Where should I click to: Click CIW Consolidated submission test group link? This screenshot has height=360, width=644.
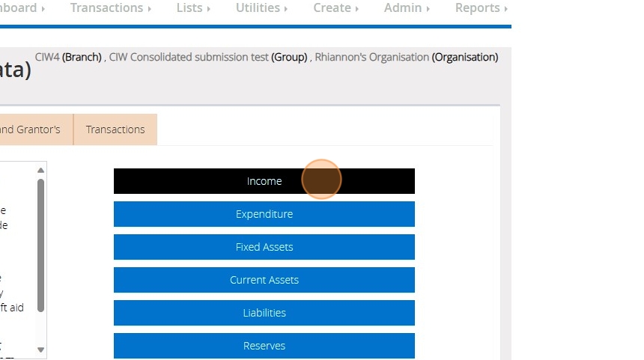[189, 57]
